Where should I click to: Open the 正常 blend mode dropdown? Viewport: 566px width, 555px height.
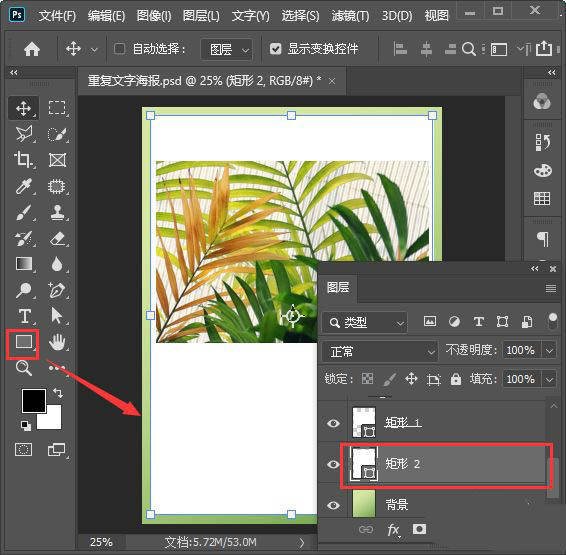pos(380,351)
